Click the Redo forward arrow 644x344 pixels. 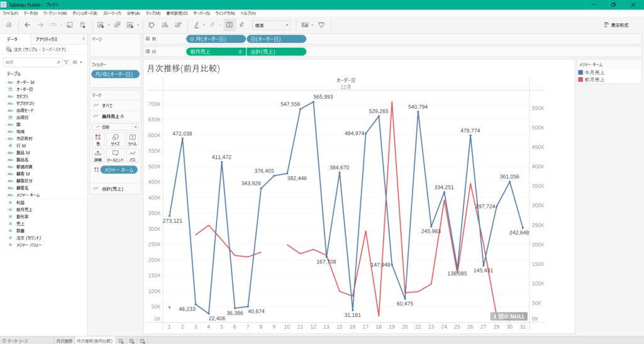tap(40, 25)
